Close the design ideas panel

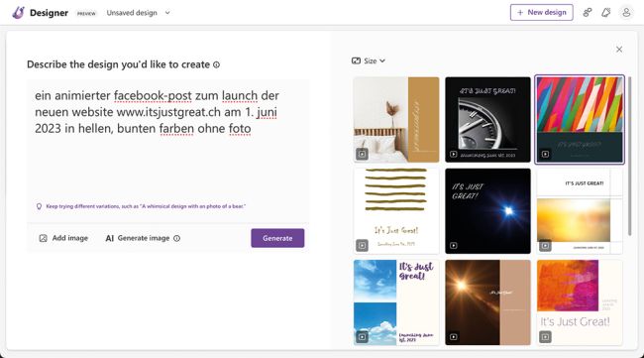pos(619,50)
